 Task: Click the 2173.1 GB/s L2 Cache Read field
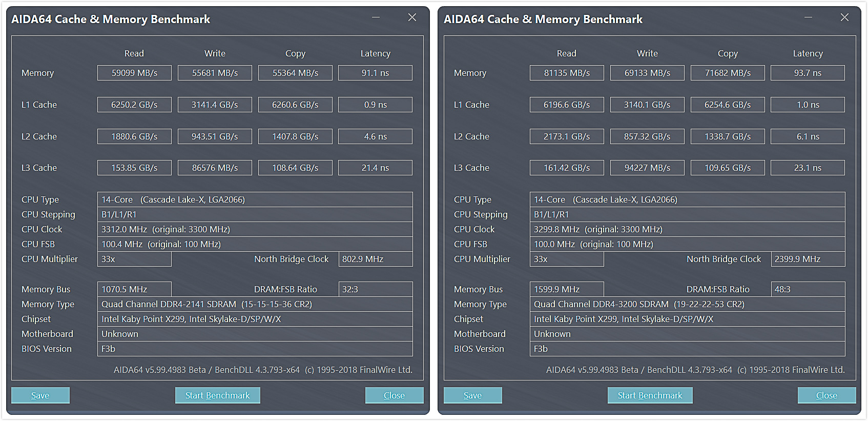click(567, 136)
